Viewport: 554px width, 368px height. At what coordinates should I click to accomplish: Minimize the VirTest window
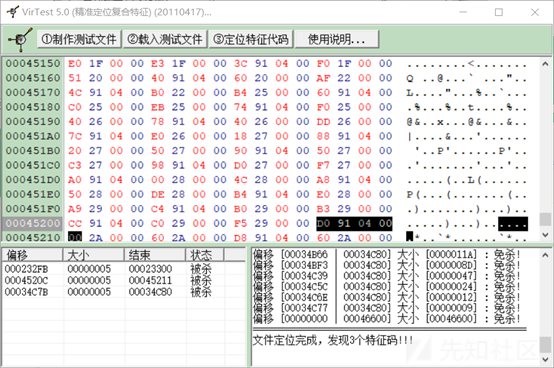(x=463, y=12)
